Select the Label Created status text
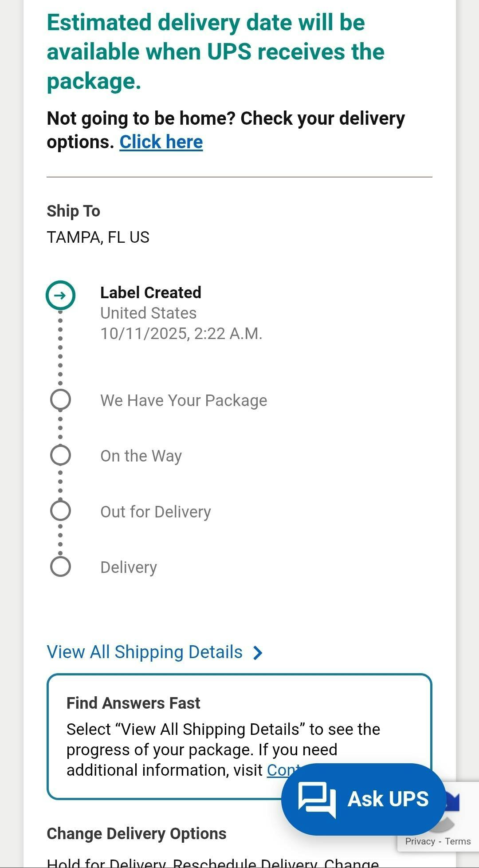Screen dimensions: 479x868 coord(151,293)
